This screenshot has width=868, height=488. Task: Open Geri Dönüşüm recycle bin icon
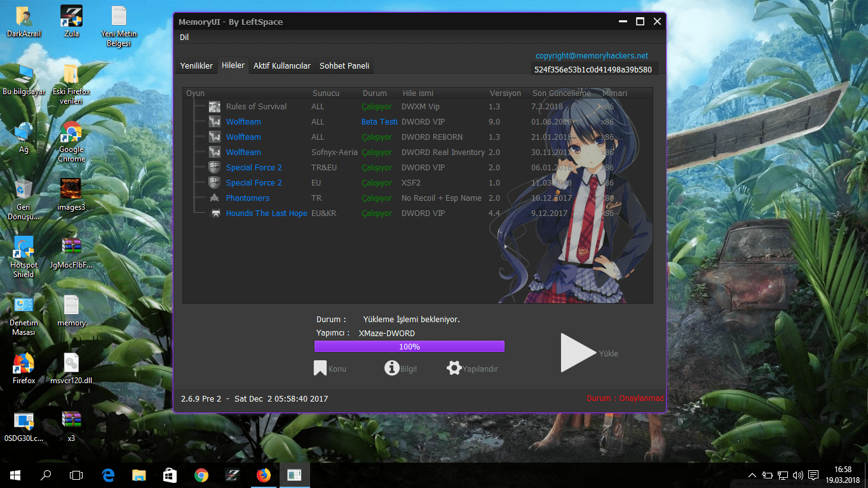[24, 200]
